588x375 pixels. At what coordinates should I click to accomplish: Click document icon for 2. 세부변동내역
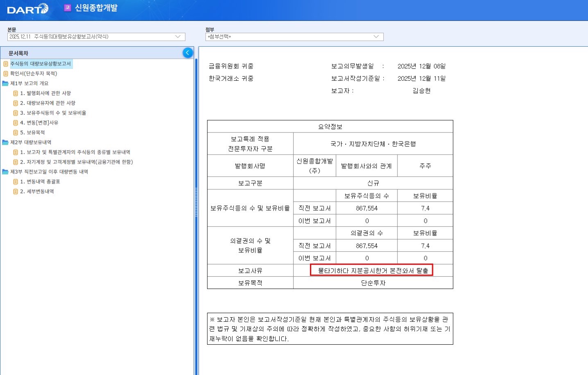(x=15, y=191)
